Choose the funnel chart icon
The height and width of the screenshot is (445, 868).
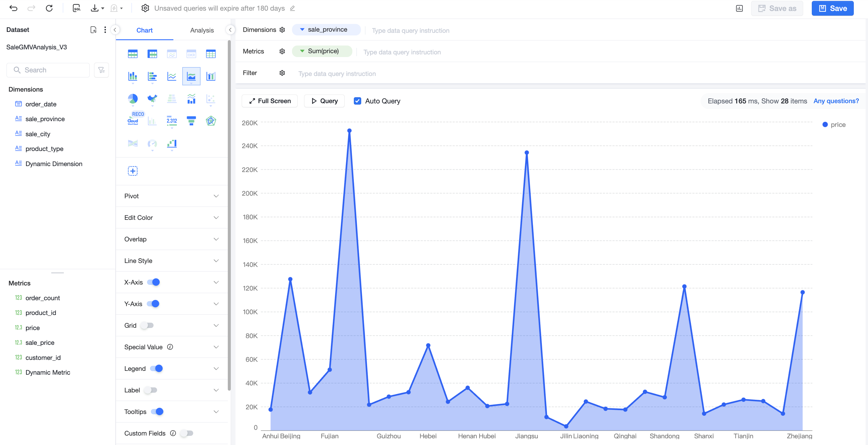pos(191,121)
